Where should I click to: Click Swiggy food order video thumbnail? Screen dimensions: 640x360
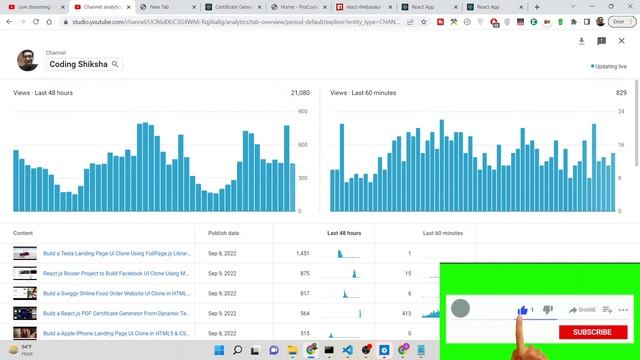click(x=25, y=293)
